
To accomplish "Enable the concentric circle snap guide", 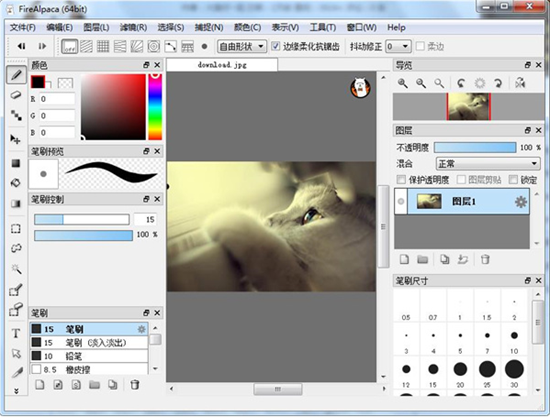I will coord(154,46).
